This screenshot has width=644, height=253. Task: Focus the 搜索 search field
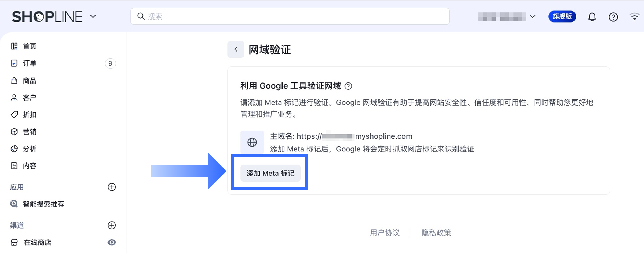point(290,16)
